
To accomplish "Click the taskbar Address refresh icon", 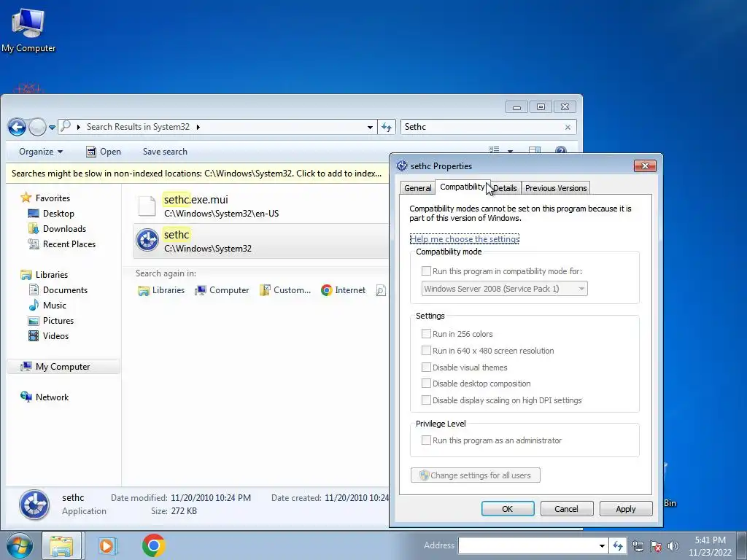I will coord(618,545).
